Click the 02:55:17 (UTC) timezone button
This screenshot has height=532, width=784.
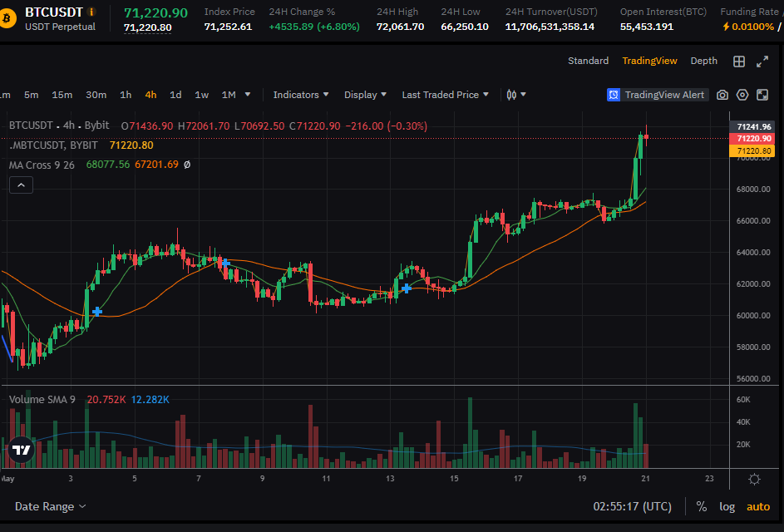[632, 506]
